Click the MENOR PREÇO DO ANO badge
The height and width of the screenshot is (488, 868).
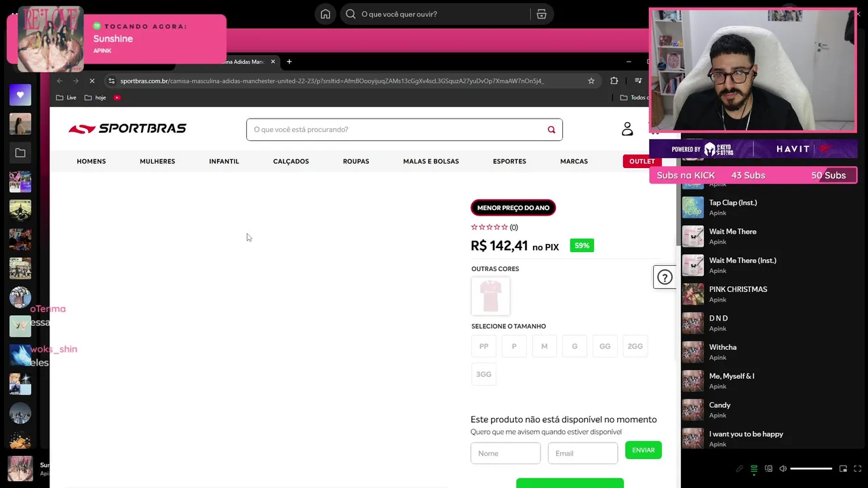coord(513,208)
